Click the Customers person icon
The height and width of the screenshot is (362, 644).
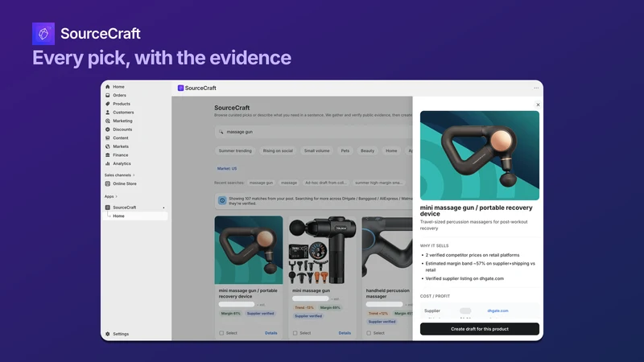(108, 112)
